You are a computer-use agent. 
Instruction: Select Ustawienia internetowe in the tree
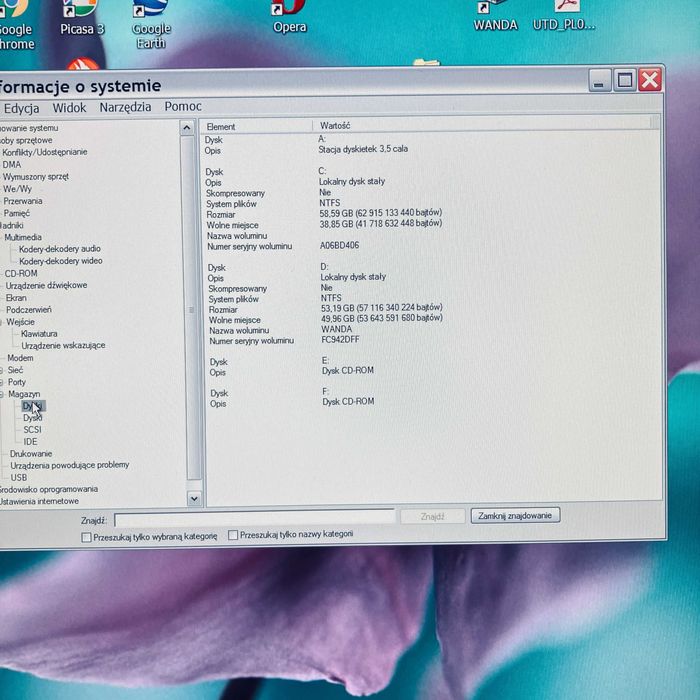tap(39, 501)
